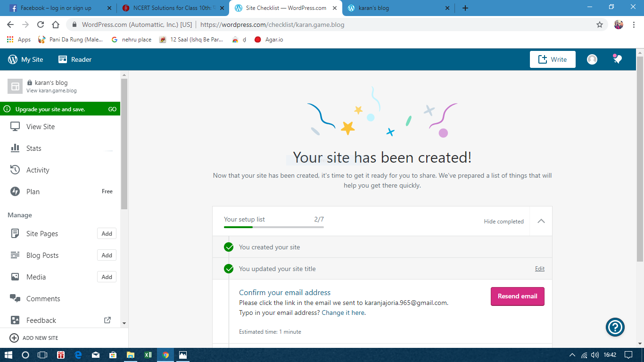Bookmark this page with star icon
The width and height of the screenshot is (644, 362).
[599, 25]
